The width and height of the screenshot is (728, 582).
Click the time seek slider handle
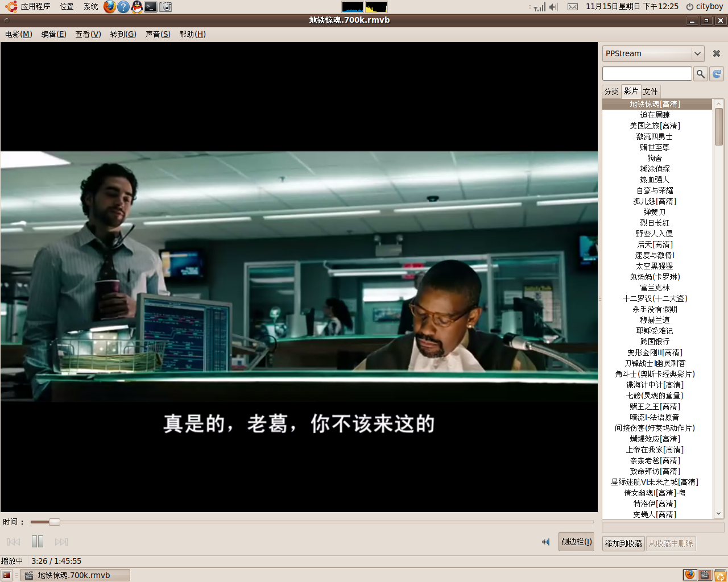(x=55, y=522)
